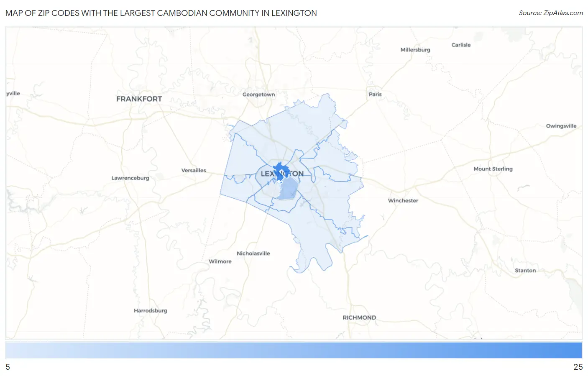The height and width of the screenshot is (376, 588).
Task: Select the medium-blue zip region south of downtown
Action: pyautogui.click(x=288, y=189)
